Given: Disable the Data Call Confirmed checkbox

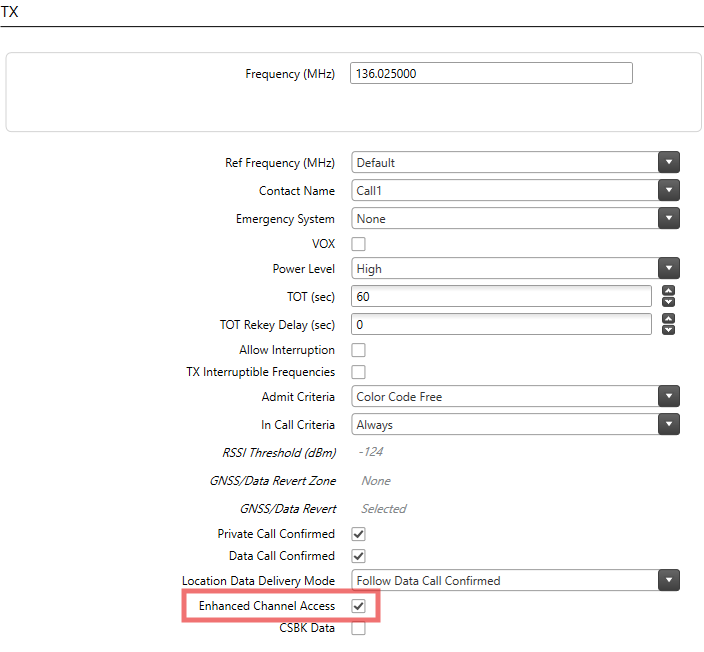Looking at the screenshot, I should tap(358, 556).
